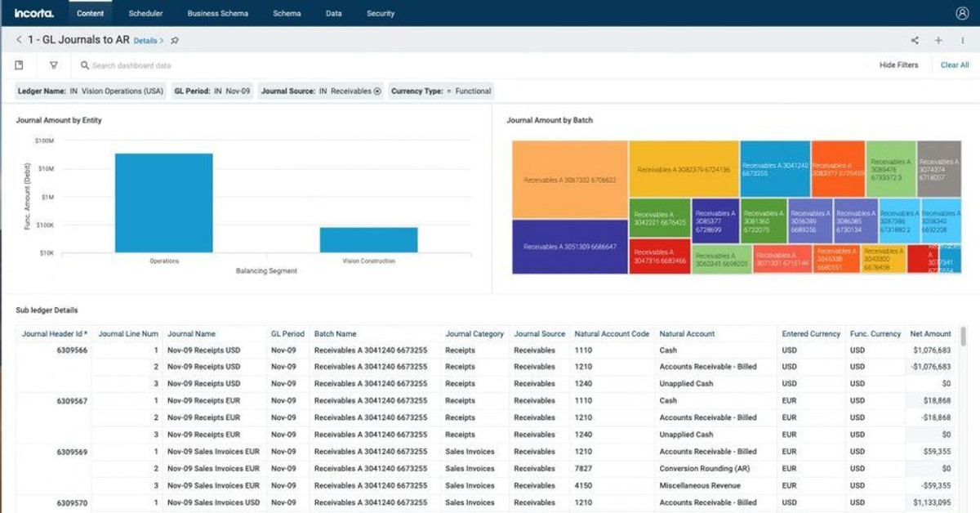Click the Sub ledger Details title
980x513 pixels.
click(x=47, y=310)
